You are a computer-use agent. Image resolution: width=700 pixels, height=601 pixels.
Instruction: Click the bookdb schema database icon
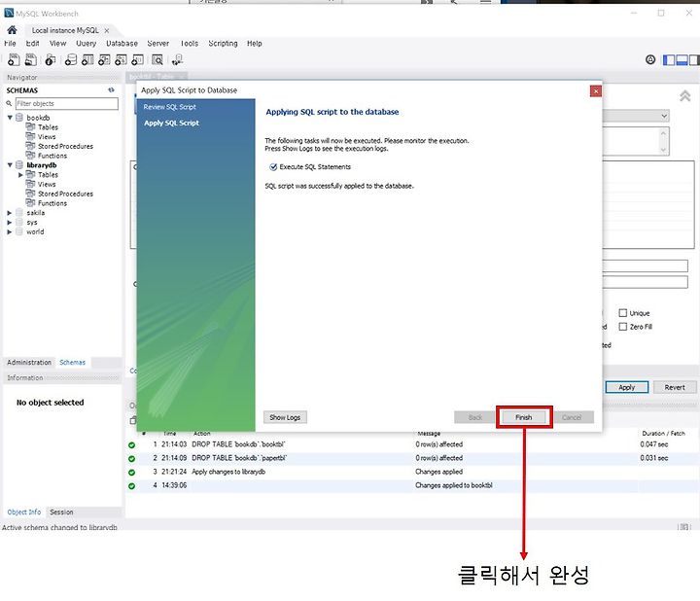[19, 118]
